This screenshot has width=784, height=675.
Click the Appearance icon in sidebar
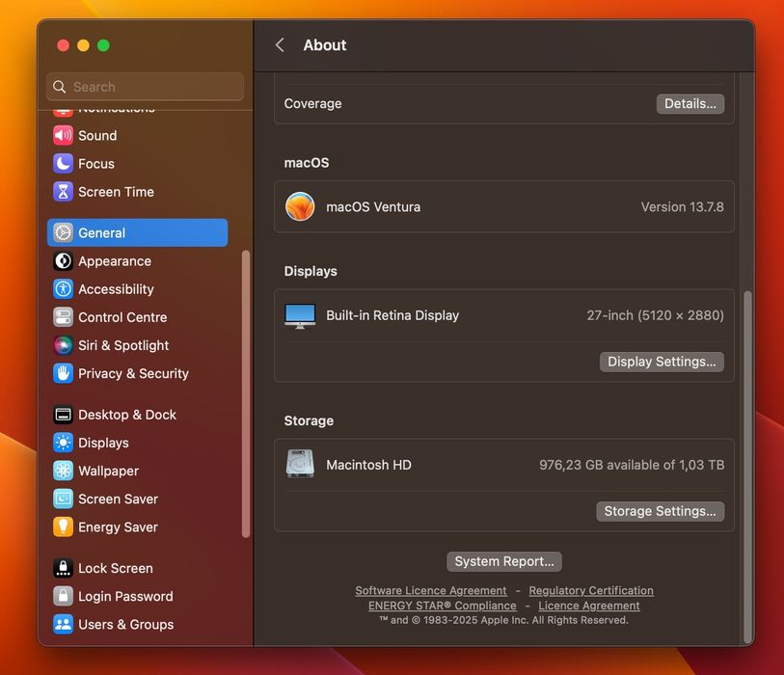tap(63, 261)
